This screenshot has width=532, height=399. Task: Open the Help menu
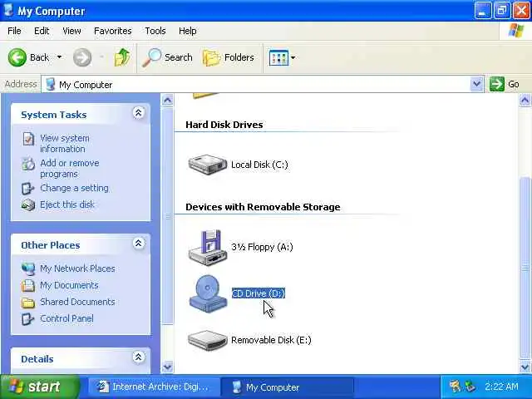187,31
